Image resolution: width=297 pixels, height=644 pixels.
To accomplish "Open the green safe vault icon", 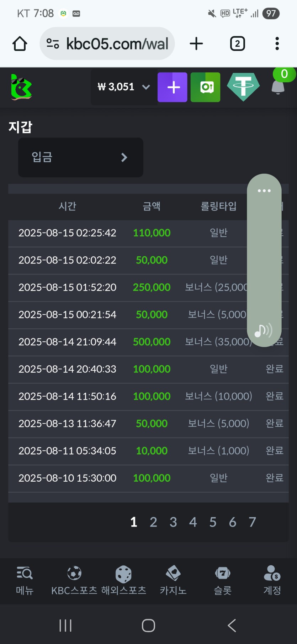I will pyautogui.click(x=205, y=87).
